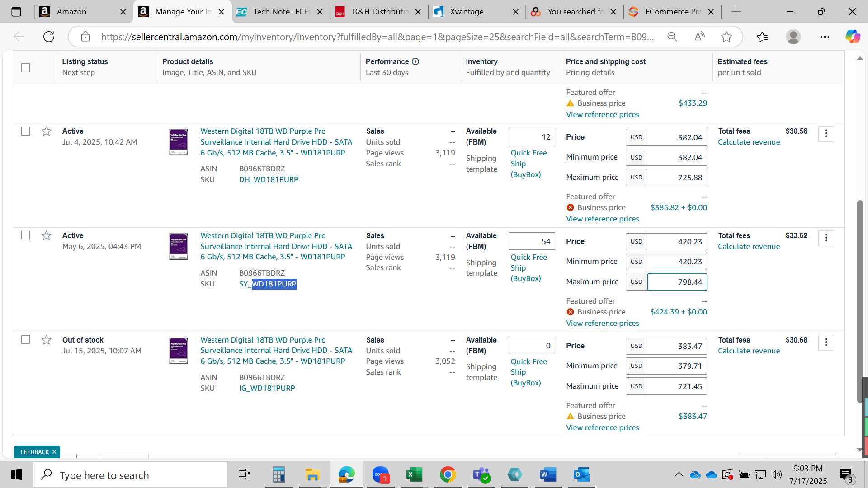View reference prices for SY_WD181PURP listing
Screen dimensions: 868x488
click(x=603, y=323)
